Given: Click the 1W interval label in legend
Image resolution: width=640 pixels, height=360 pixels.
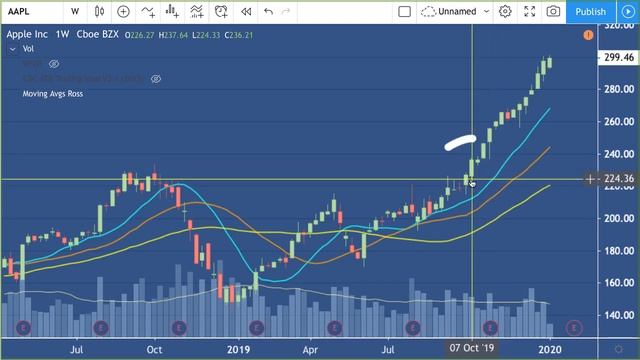Looking at the screenshot, I should (62, 34).
